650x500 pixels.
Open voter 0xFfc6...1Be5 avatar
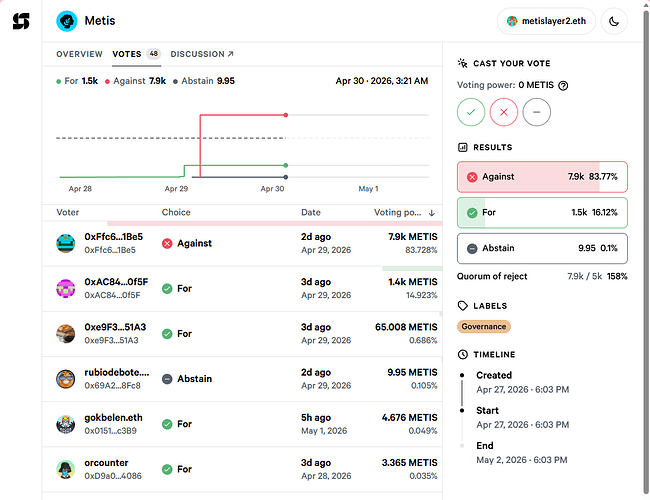(x=65, y=243)
